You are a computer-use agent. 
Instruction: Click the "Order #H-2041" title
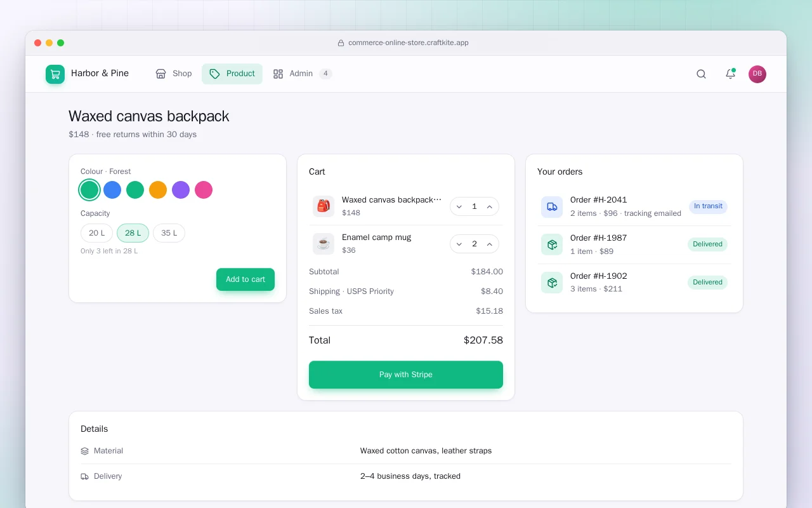click(x=598, y=200)
